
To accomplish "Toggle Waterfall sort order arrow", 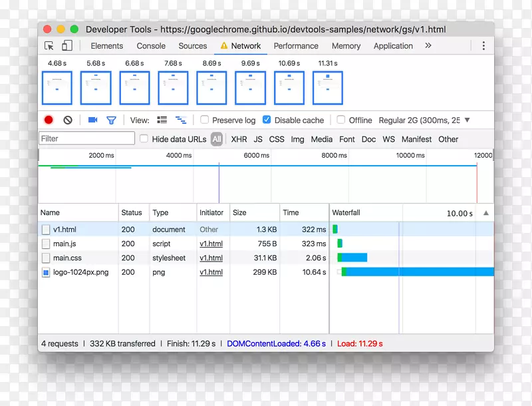I will point(486,213).
